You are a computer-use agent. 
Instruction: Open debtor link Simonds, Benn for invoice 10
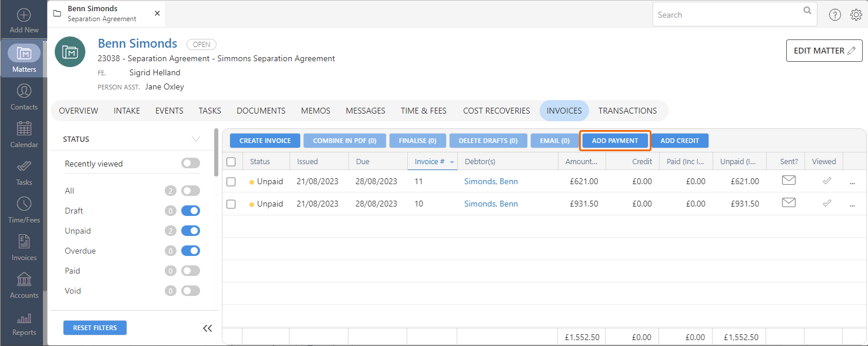491,204
